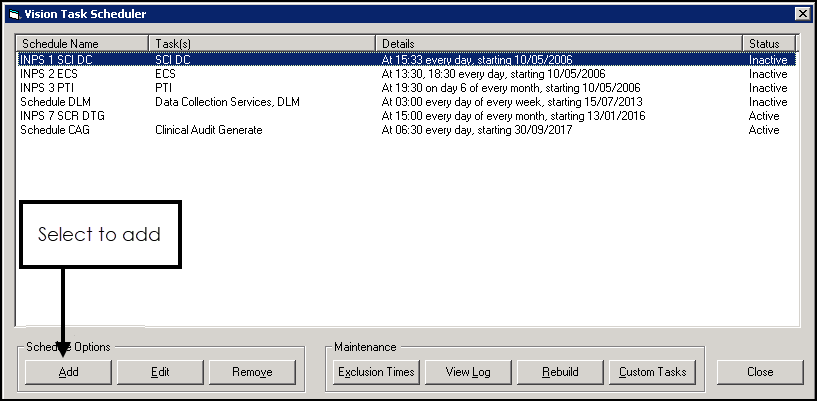The width and height of the screenshot is (817, 401).
Task: Click the 'At 03:00 every day of every week' details
Action: (512, 102)
